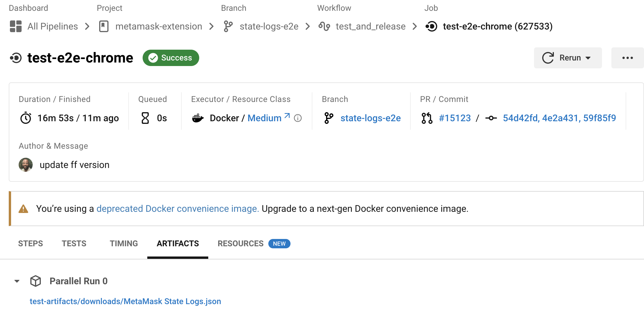The width and height of the screenshot is (644, 312).
Task: Click the info icon next to Medium
Action: [x=298, y=118]
